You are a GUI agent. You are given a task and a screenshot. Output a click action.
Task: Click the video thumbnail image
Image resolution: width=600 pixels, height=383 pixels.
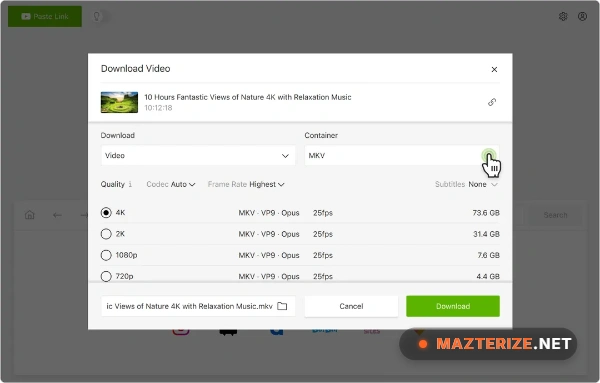click(x=119, y=102)
